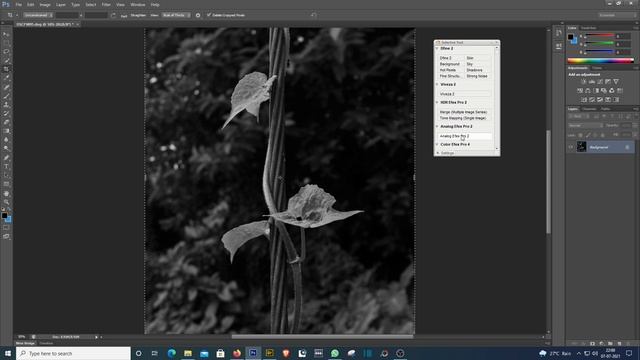The height and width of the screenshot is (360, 640).
Task: Select the Magic Wand selection tool
Action: click(6, 60)
